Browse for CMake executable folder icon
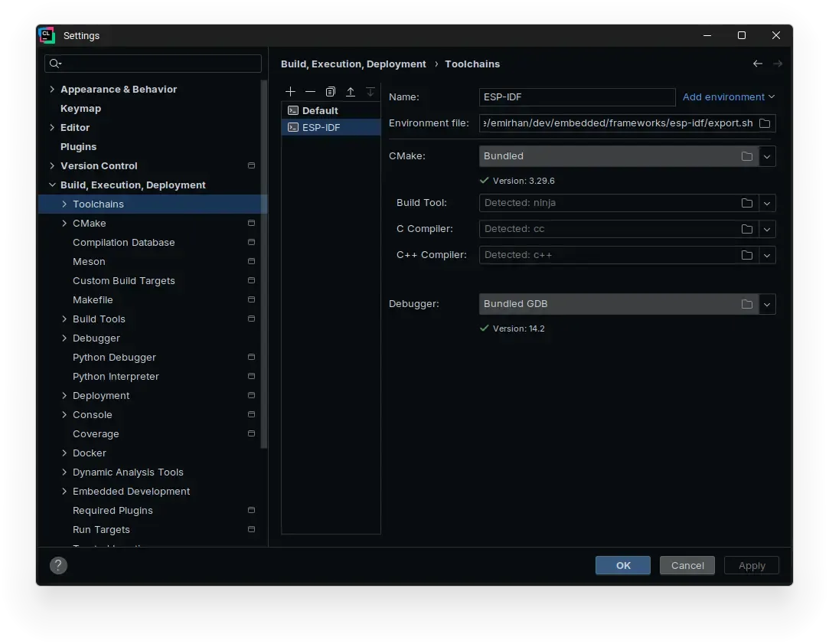The width and height of the screenshot is (829, 644). coord(746,156)
